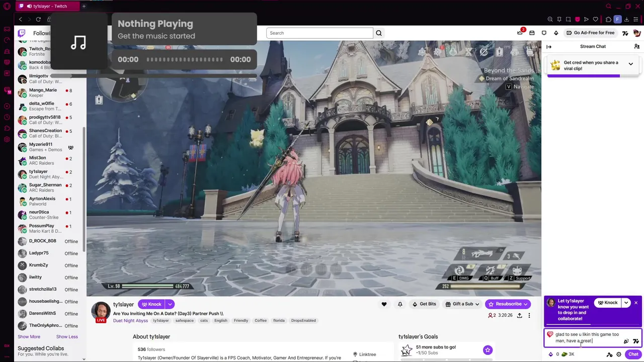Click Show More in followed channels
644x362 pixels.
29,337
